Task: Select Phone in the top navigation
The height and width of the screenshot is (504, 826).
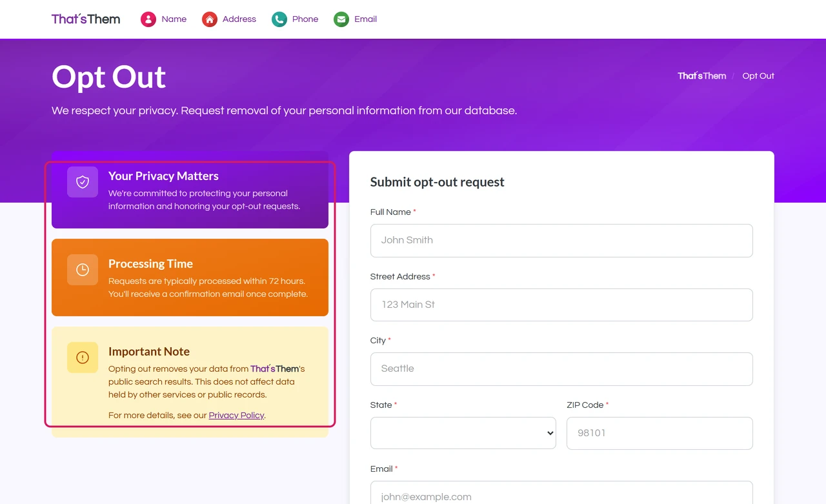Action: (305, 19)
